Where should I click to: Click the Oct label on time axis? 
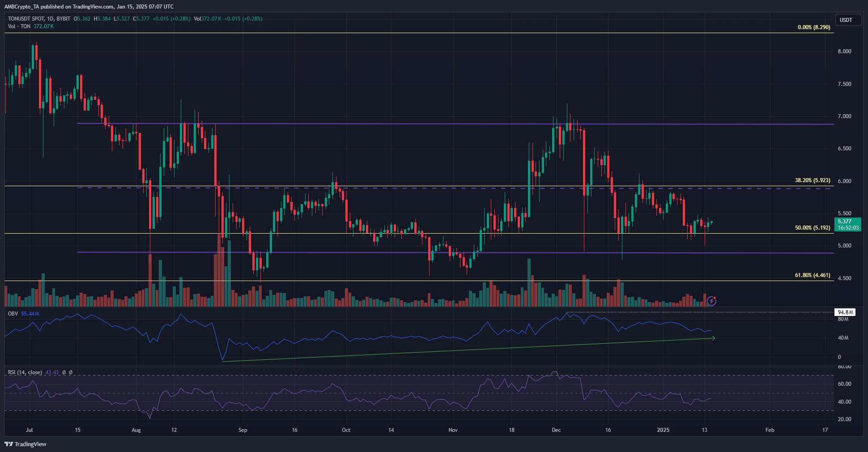[x=346, y=430]
